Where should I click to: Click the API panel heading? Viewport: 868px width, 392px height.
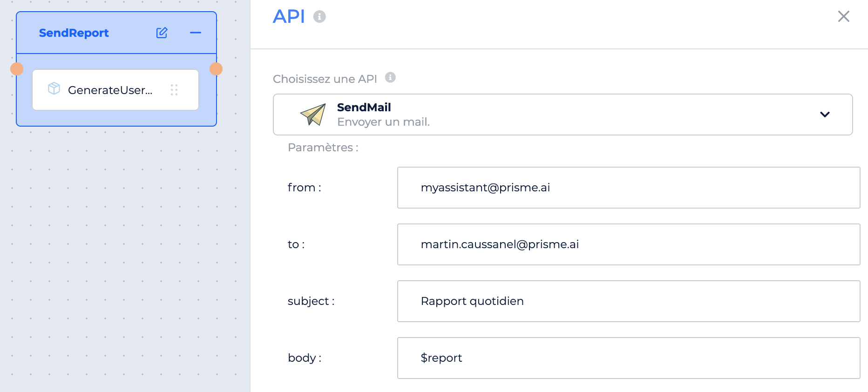(289, 17)
